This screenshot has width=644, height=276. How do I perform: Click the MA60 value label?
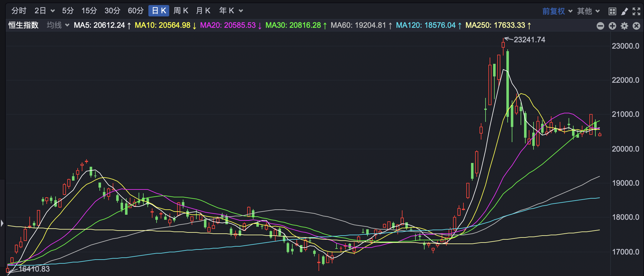[x=361, y=25]
